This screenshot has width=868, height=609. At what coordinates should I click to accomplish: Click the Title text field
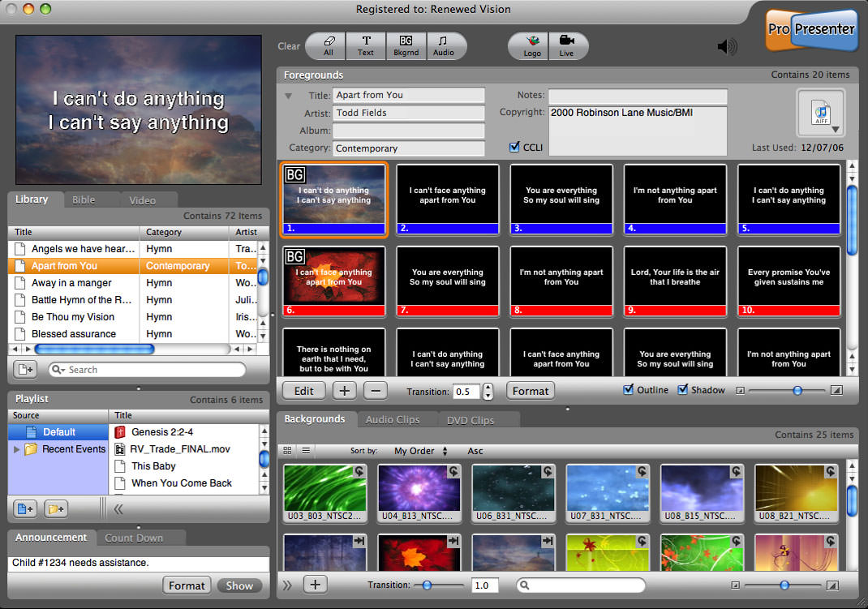point(409,95)
